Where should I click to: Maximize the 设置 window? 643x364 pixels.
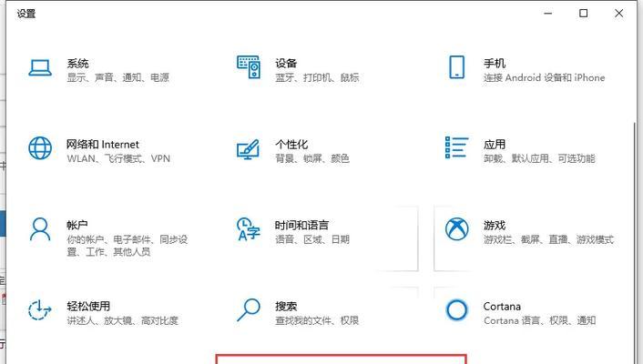(583, 14)
